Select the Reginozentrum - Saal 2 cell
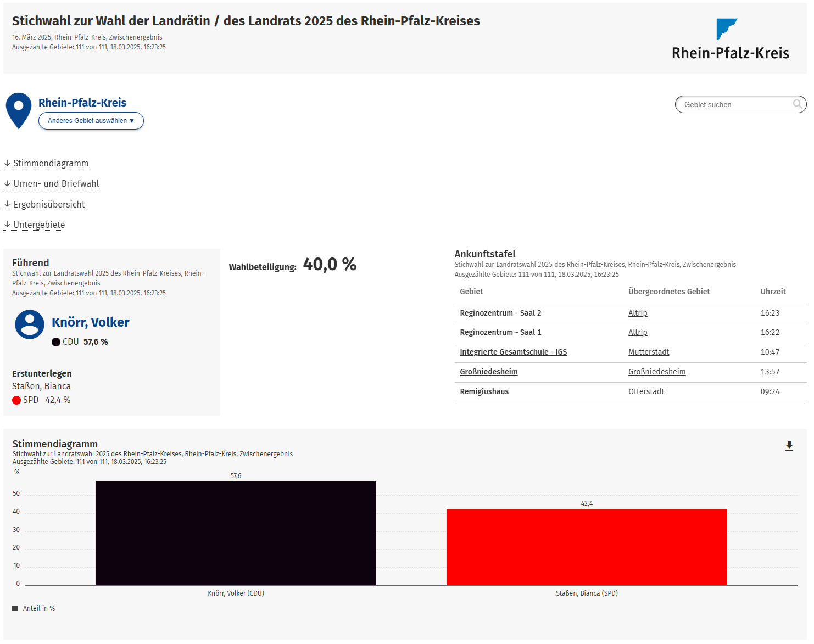 tap(500, 313)
